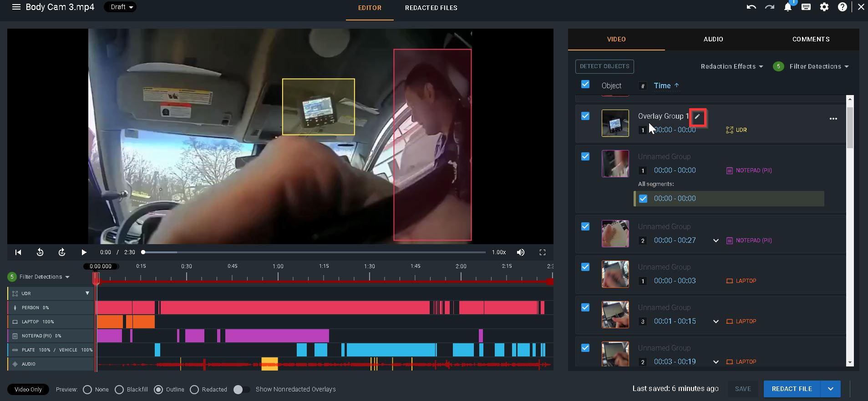Image resolution: width=868 pixels, height=401 pixels.
Task: Click the DETECT OBJECTS button
Action: pyautogui.click(x=604, y=66)
